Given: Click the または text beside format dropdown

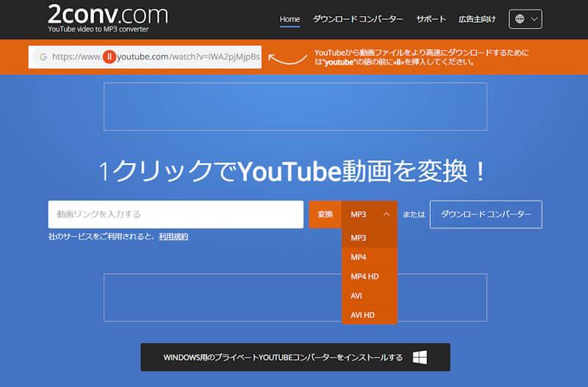Looking at the screenshot, I should (x=414, y=214).
